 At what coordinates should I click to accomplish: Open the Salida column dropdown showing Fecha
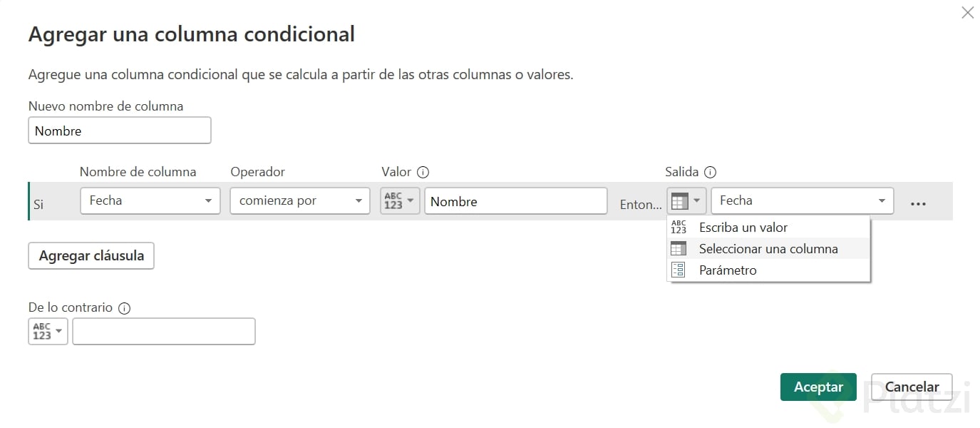(x=803, y=201)
